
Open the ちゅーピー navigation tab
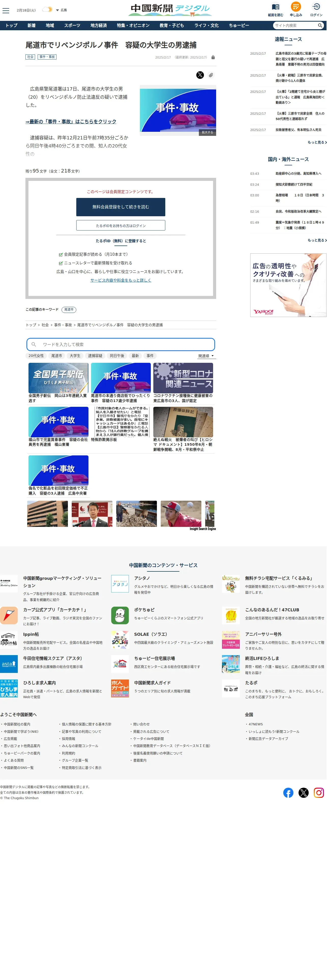click(x=239, y=25)
